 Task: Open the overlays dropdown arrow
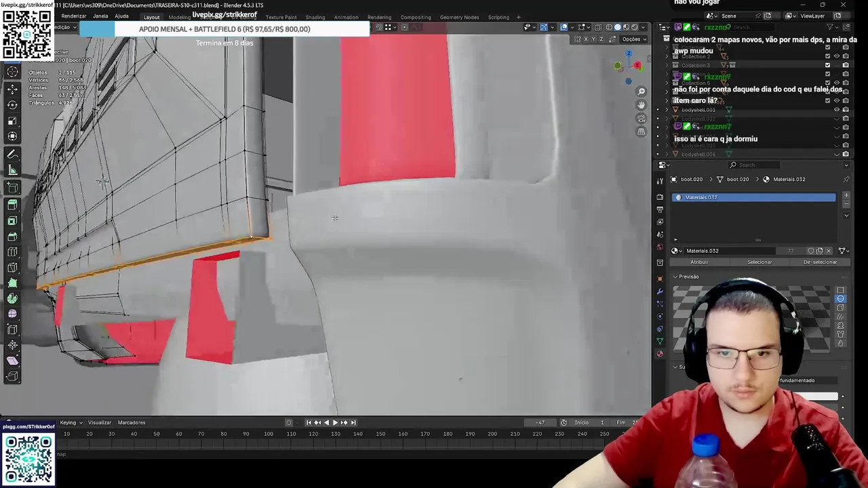click(572, 27)
